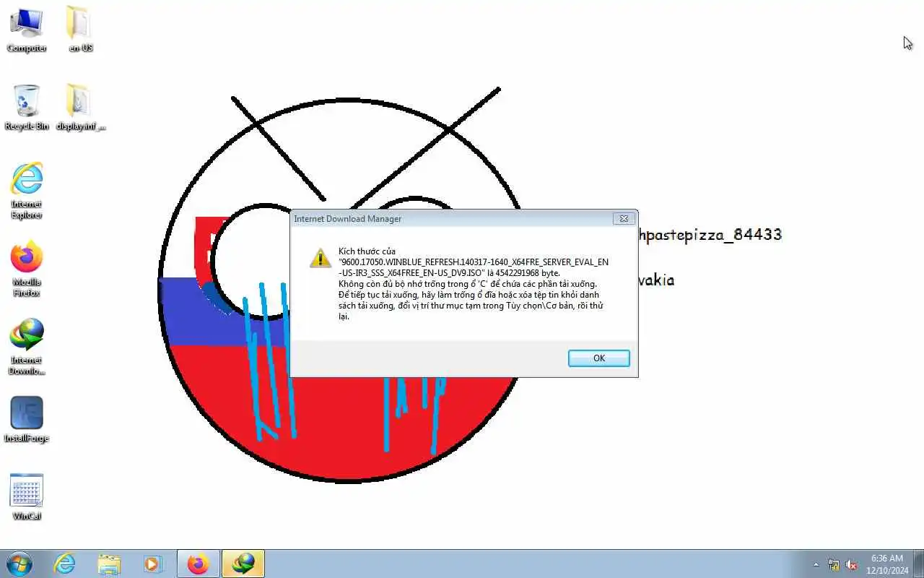Switch to Internet Download Manager taskbar button
Screen dimensions: 924x578
click(x=243, y=564)
